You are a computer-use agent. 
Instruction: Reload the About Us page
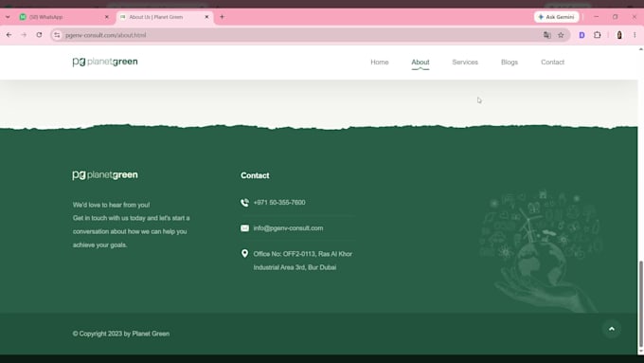tap(39, 35)
